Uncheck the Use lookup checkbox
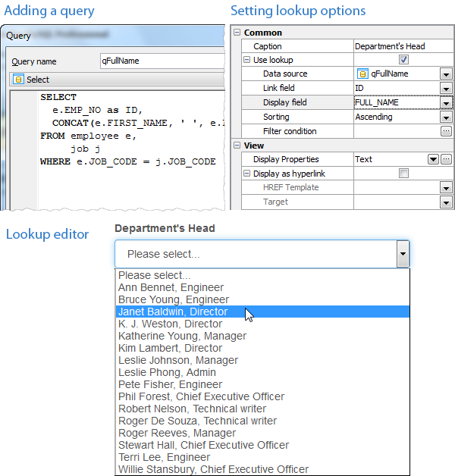This screenshot has width=455, height=476. (x=403, y=60)
